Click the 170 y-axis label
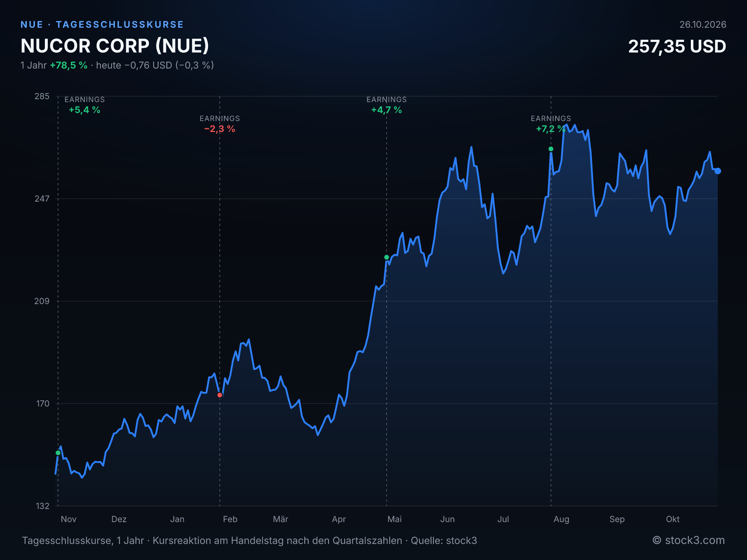The height and width of the screenshot is (560, 747). click(x=43, y=404)
